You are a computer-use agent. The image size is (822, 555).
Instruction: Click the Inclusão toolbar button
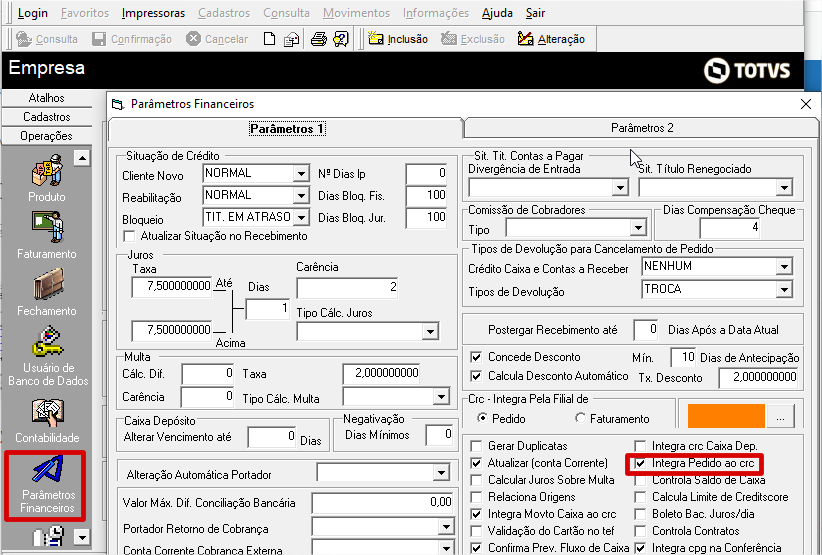pyautogui.click(x=397, y=39)
